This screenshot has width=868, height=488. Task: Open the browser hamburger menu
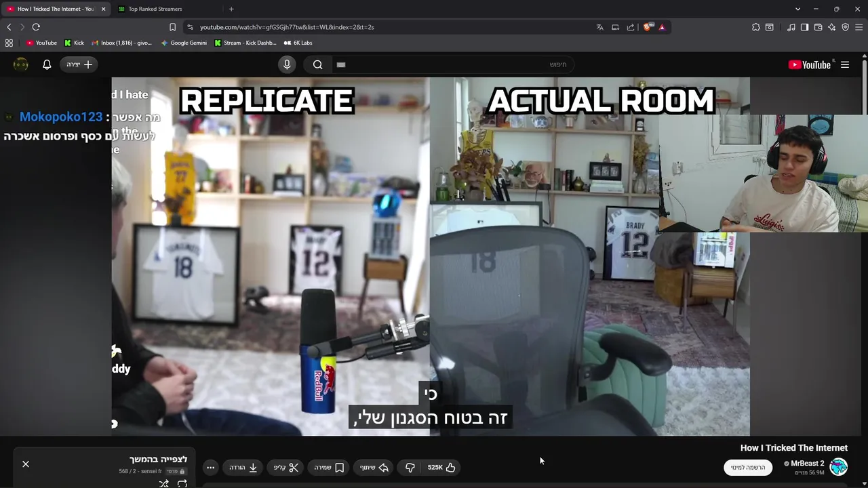(x=859, y=27)
